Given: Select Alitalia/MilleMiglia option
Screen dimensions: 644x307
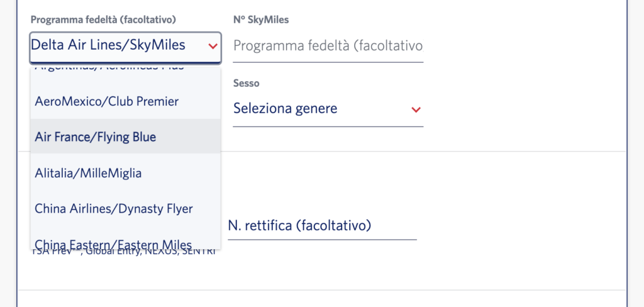Looking at the screenshot, I should point(125,173).
